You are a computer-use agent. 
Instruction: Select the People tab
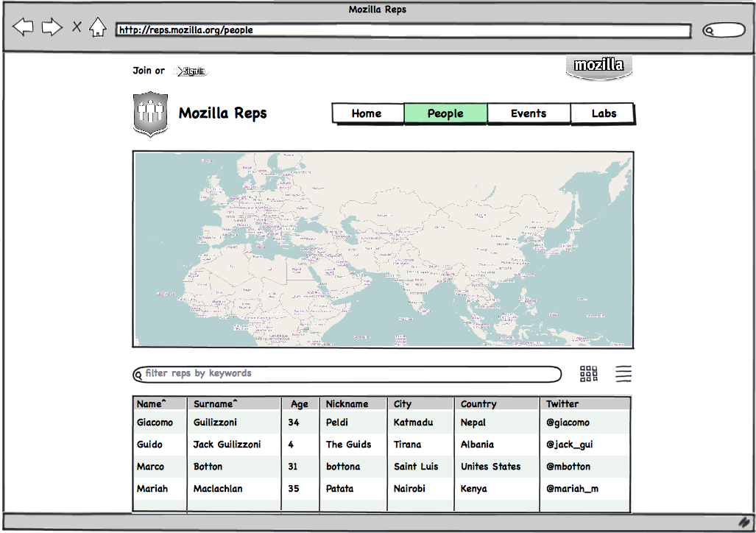(x=445, y=114)
